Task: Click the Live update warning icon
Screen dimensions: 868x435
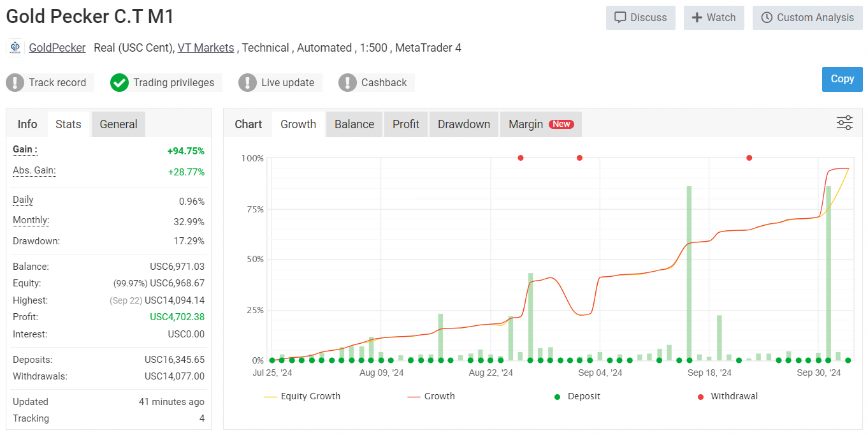Action: point(247,82)
